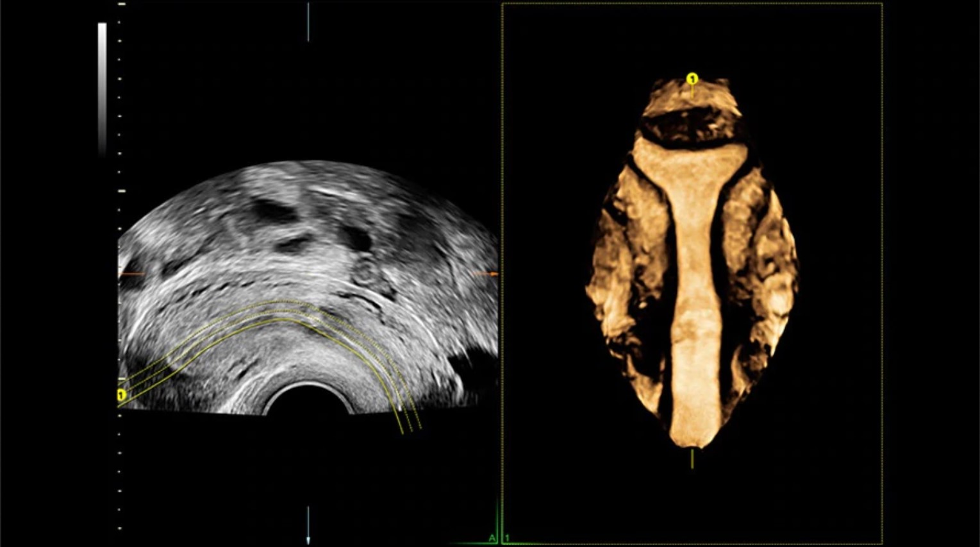Click the label 1 beside the green A
This screenshot has width=980, height=547.
coord(507,538)
